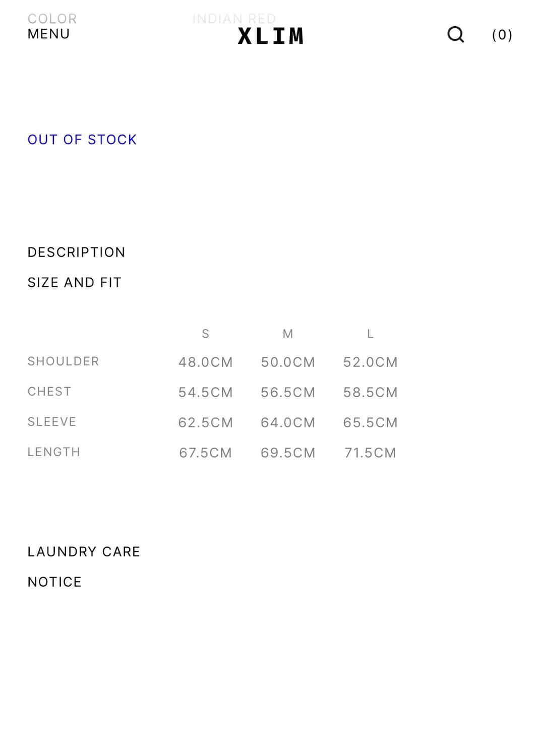The width and height of the screenshot is (540, 756).
Task: Select the INDIAN RED color option
Action: coord(234,19)
